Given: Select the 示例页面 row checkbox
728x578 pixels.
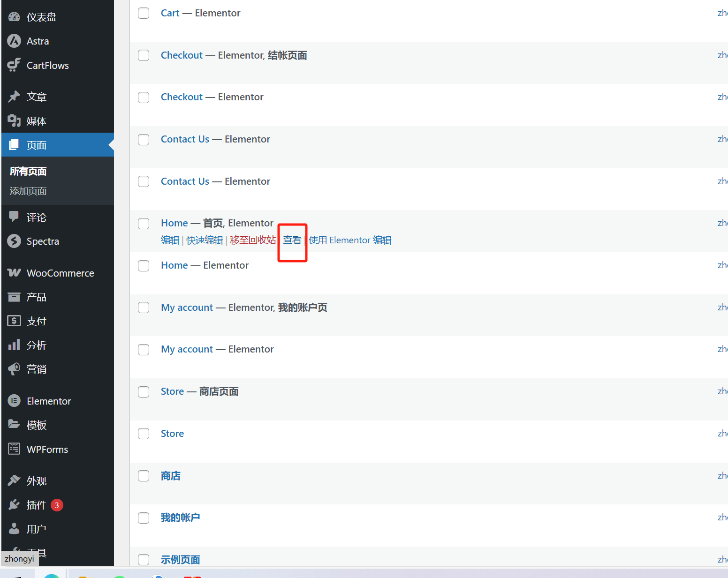Looking at the screenshot, I should (x=144, y=560).
